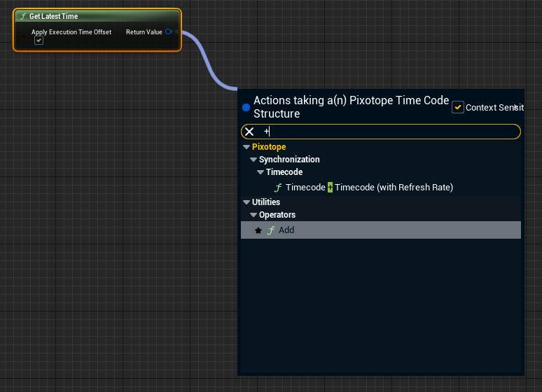
Task: Select the Get Latest Time node title
Action: pos(54,16)
